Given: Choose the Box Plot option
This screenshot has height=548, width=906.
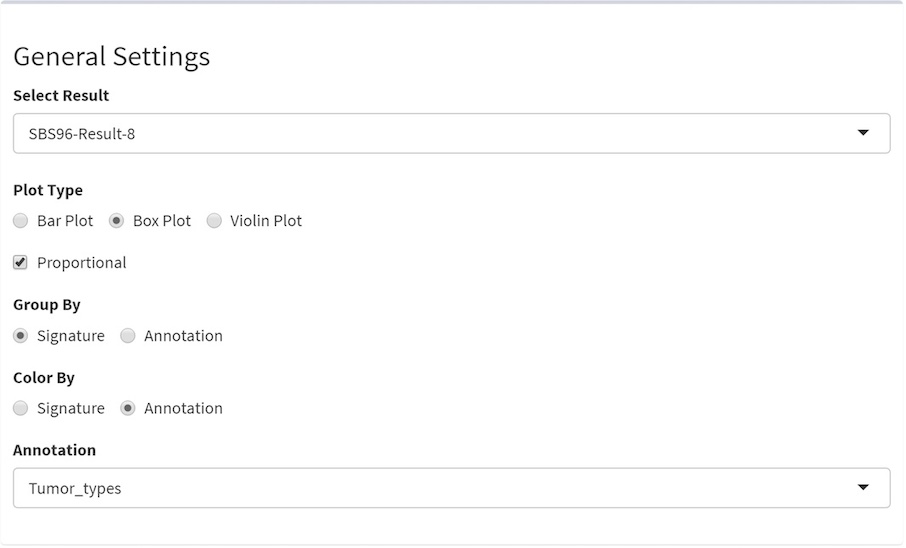Looking at the screenshot, I should [116, 221].
